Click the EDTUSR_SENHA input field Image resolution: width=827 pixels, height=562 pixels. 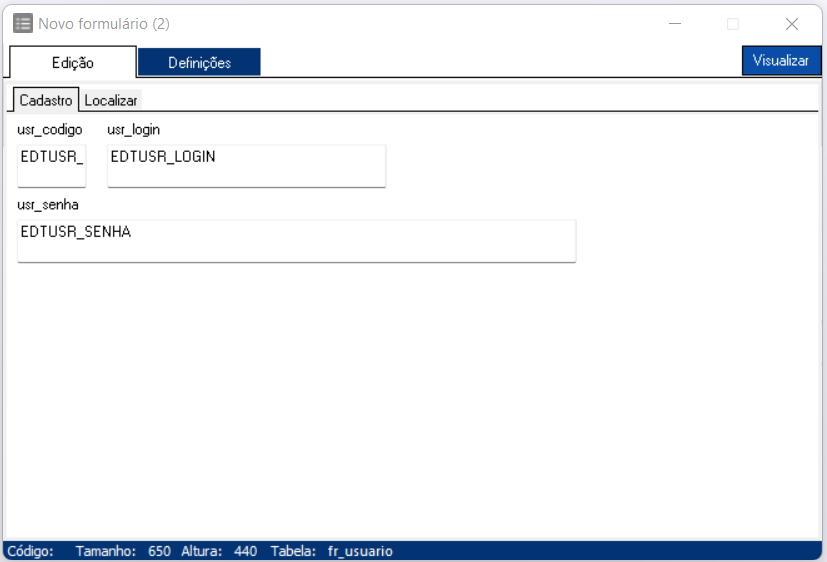pyautogui.click(x=296, y=241)
